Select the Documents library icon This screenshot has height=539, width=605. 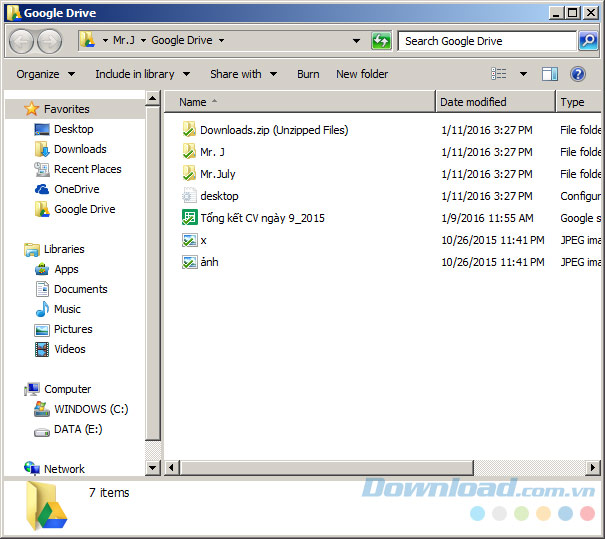point(42,289)
